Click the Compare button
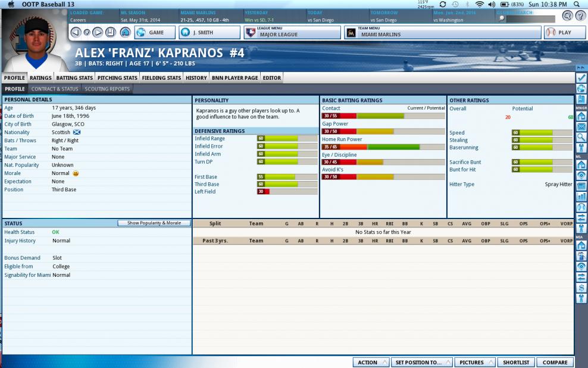The image size is (588, 368). click(x=555, y=362)
